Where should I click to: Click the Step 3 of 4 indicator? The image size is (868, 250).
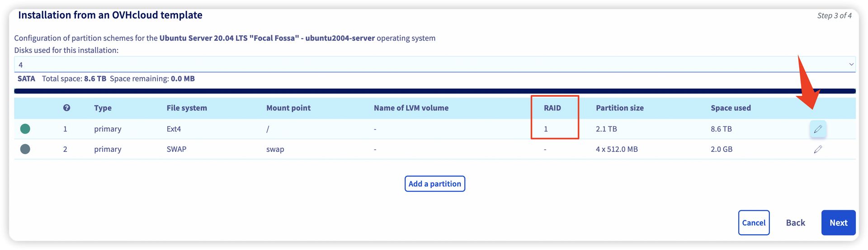pyautogui.click(x=834, y=15)
